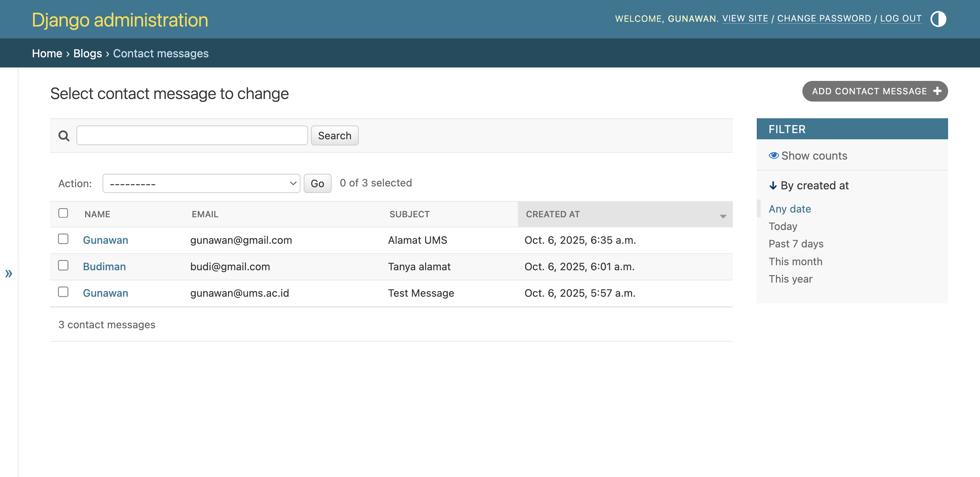Filter by Today
Image resolution: width=980 pixels, height=477 pixels.
pyautogui.click(x=783, y=226)
